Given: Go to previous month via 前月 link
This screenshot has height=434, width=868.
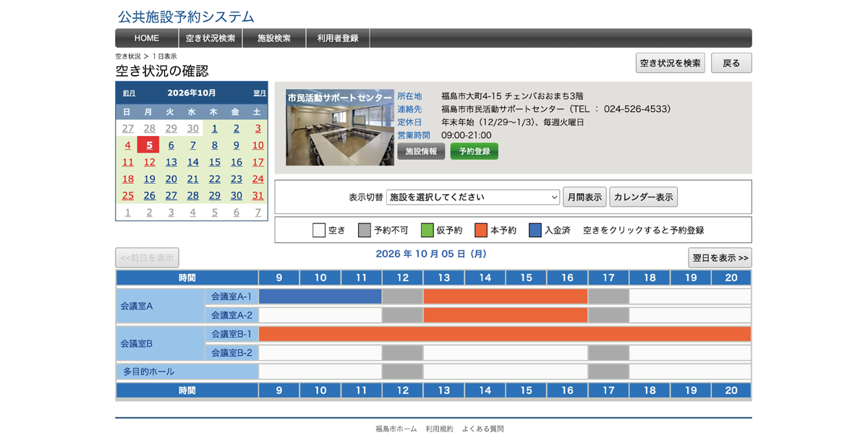Looking at the screenshot, I should pos(129,93).
